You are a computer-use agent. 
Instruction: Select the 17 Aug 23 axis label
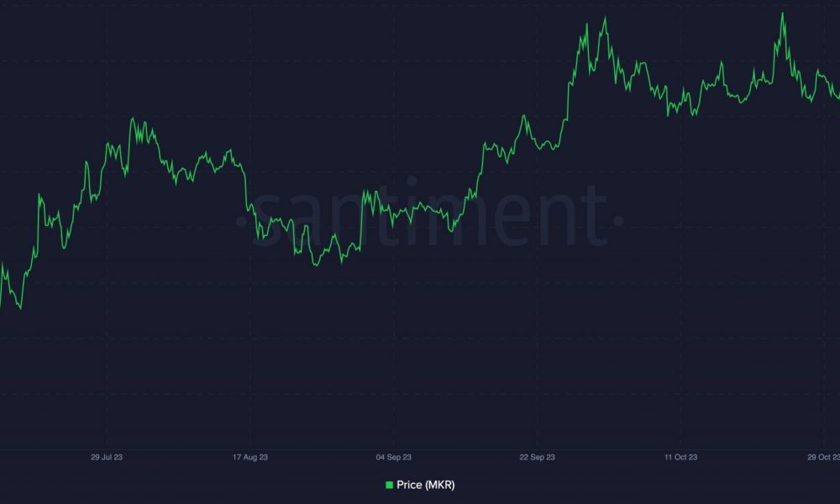click(x=250, y=457)
